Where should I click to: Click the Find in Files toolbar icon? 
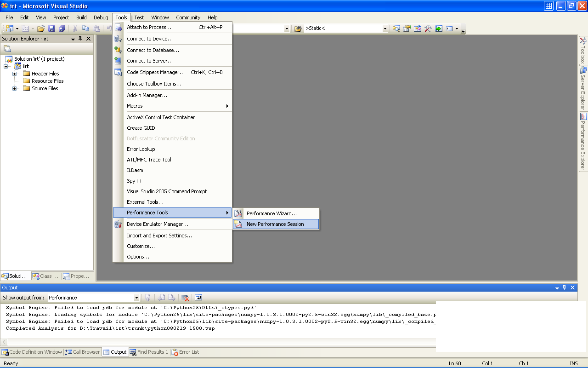click(298, 29)
